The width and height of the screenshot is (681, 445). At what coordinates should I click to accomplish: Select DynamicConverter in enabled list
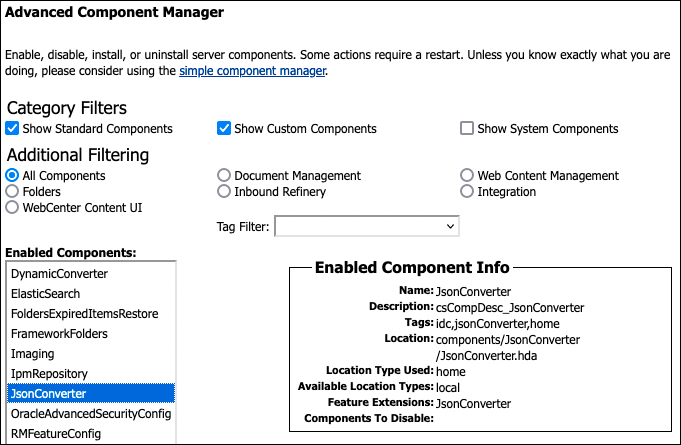tap(91, 274)
